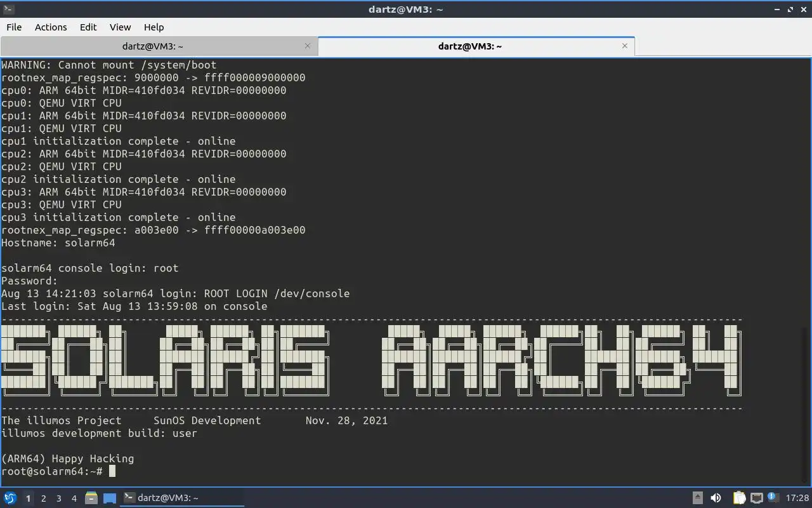812x508 pixels.
Task: Switch to virtual desktop 1
Action: (28, 498)
